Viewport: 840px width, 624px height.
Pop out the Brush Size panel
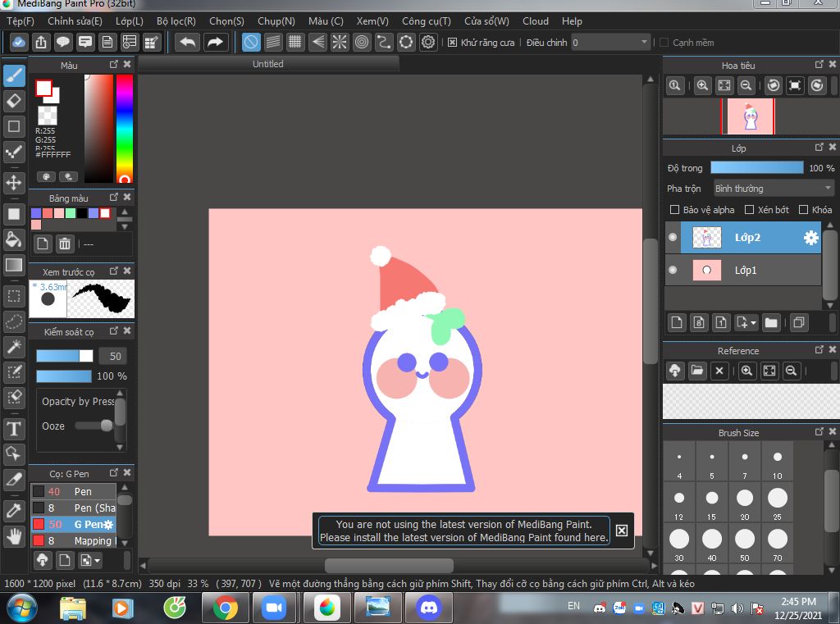819,431
